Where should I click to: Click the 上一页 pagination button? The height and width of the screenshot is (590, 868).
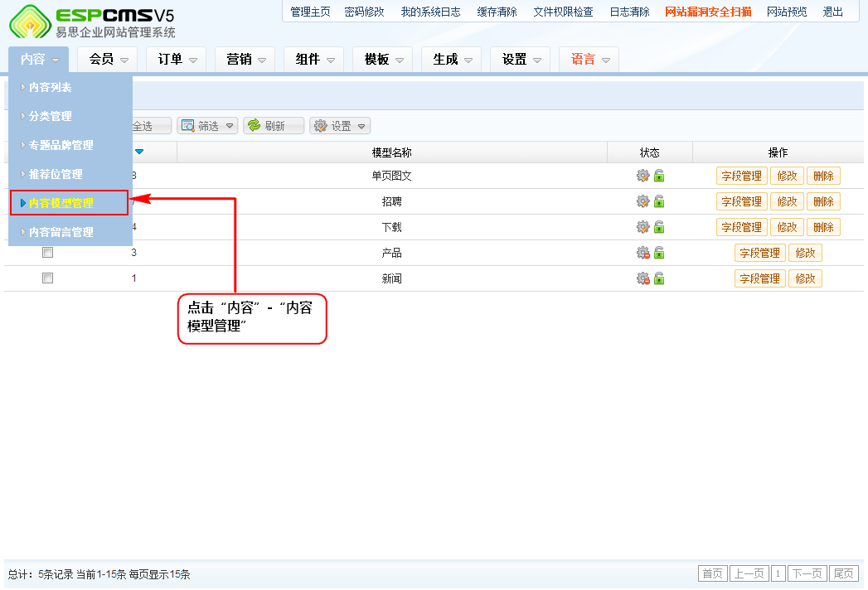(x=749, y=573)
